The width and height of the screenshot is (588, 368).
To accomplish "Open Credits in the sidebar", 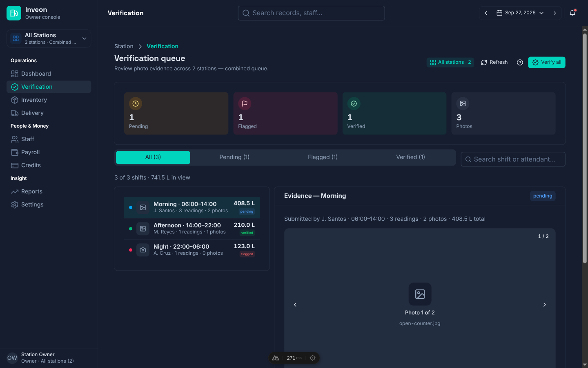I will [x=49, y=165].
